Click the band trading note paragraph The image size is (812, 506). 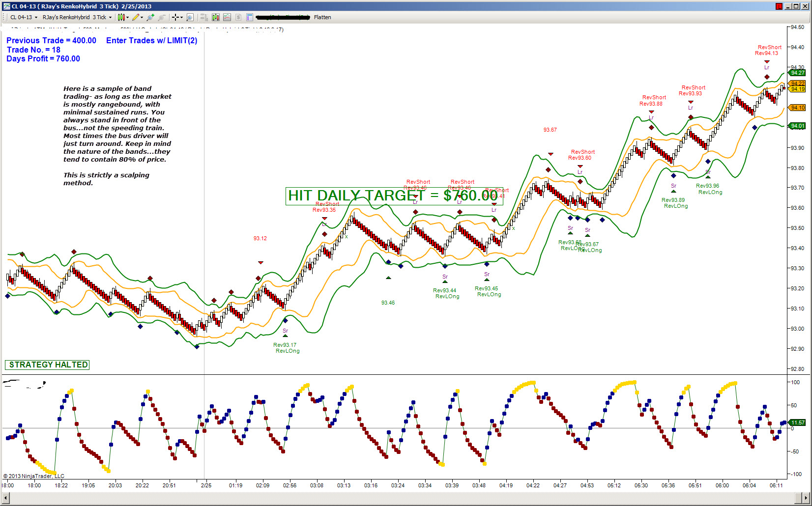[117, 124]
